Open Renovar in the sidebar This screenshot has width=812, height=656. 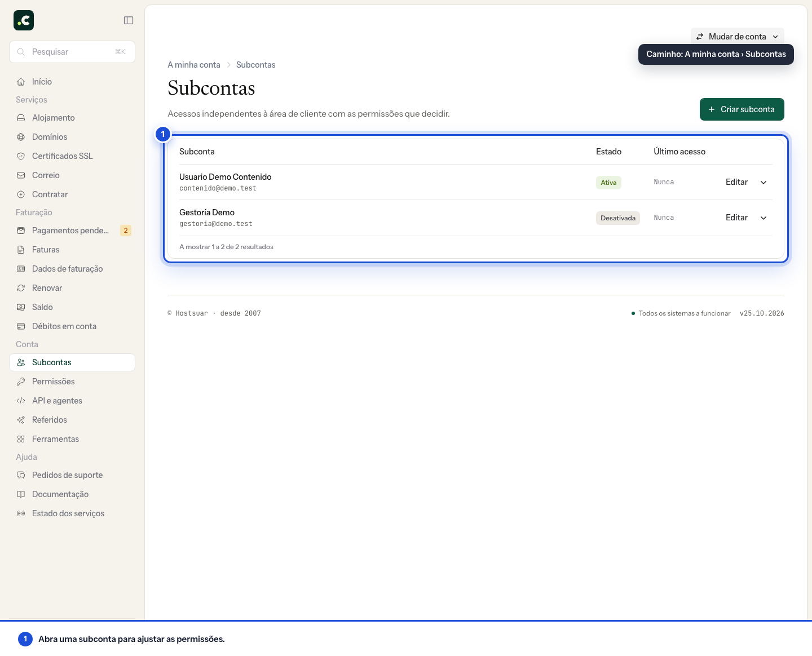72,288
